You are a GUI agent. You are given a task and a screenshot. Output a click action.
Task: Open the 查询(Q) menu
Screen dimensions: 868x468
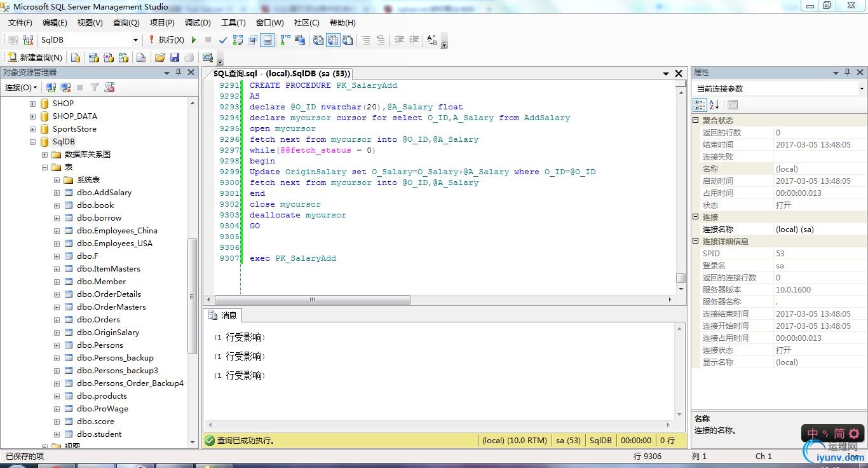pos(126,23)
